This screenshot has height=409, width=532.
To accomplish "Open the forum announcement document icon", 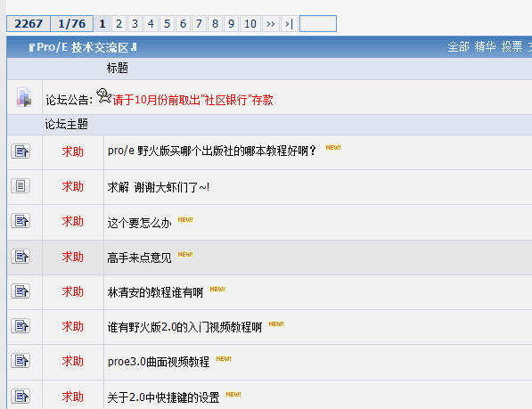I will tap(24, 97).
